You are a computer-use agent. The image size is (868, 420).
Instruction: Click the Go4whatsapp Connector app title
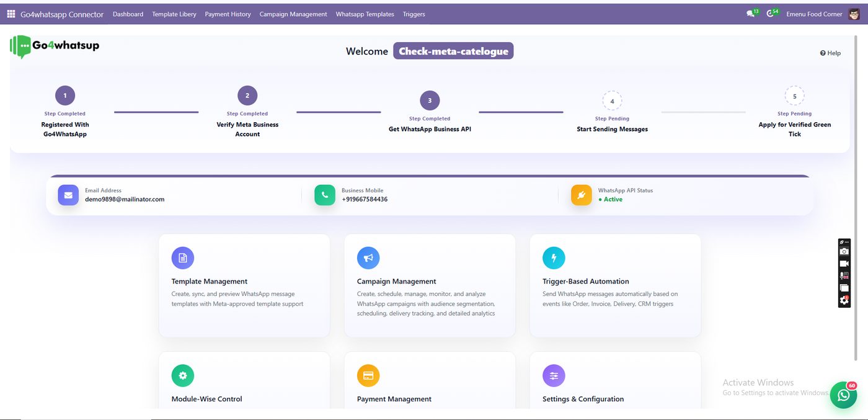62,14
